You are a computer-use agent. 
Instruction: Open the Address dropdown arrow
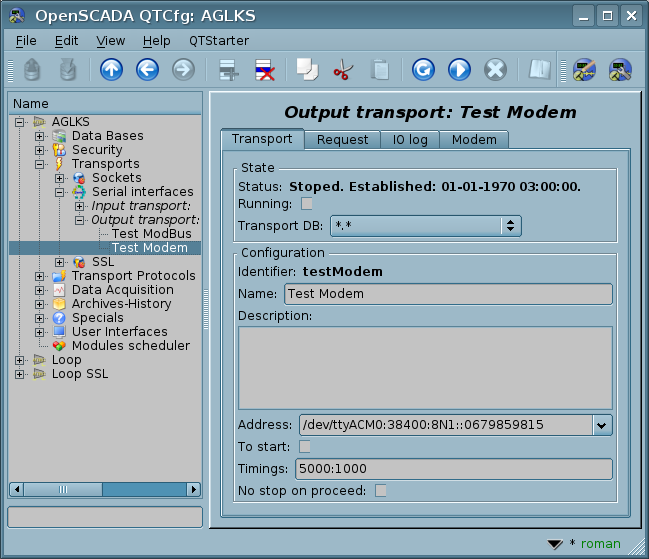602,425
